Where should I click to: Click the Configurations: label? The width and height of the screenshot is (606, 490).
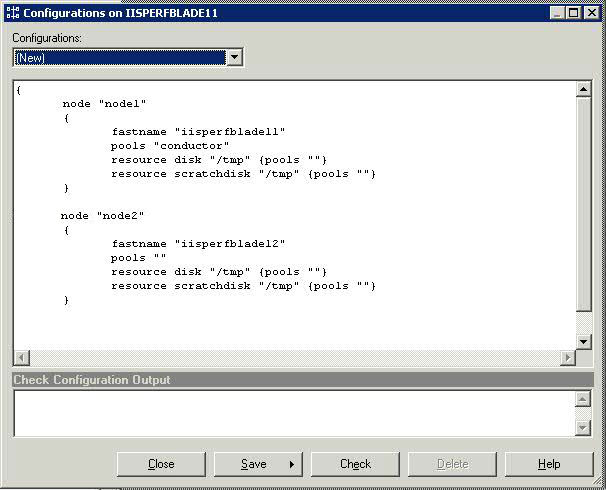pos(47,38)
